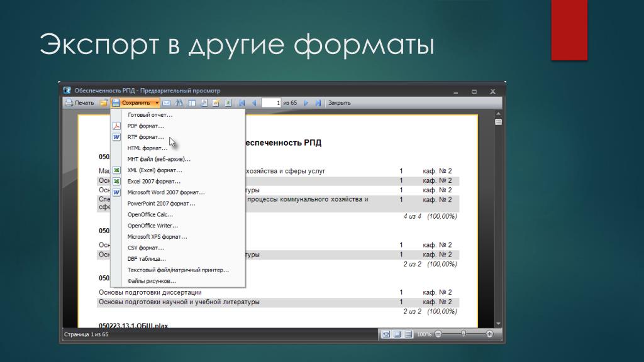Click the continuous pages view icon

pos(408,334)
